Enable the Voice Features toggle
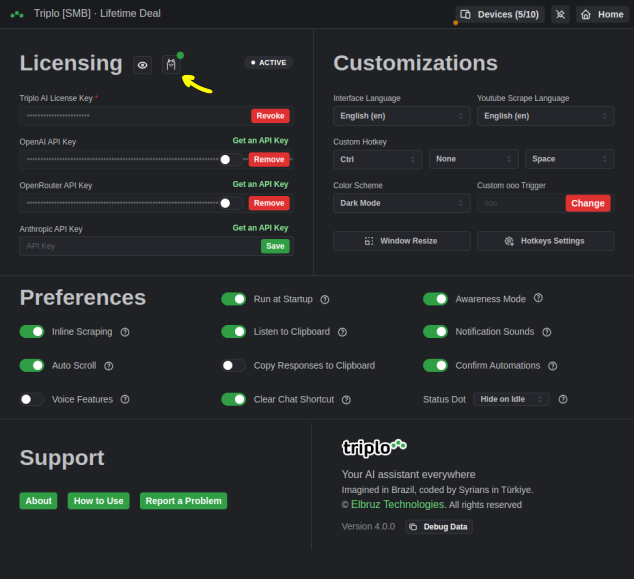 32,399
